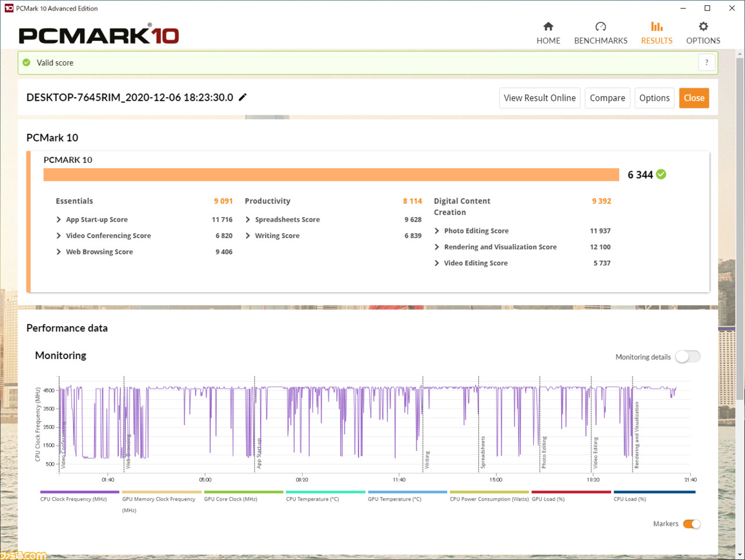Click the green check beside 6 344 score
The width and height of the screenshot is (745, 560).
(661, 174)
